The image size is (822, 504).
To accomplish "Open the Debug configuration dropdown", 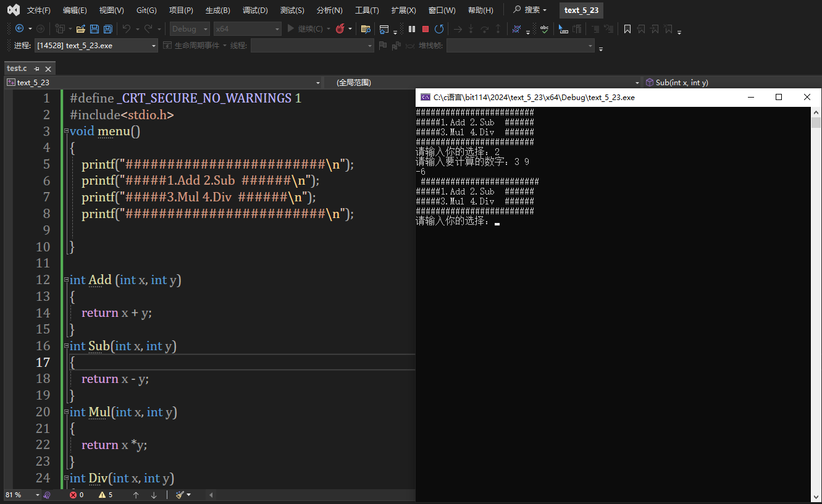I will pyautogui.click(x=189, y=28).
